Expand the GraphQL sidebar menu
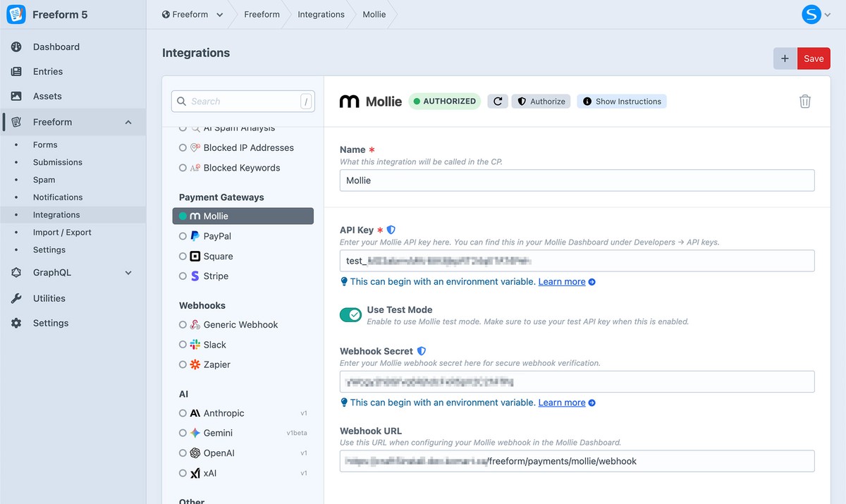 pyautogui.click(x=128, y=273)
